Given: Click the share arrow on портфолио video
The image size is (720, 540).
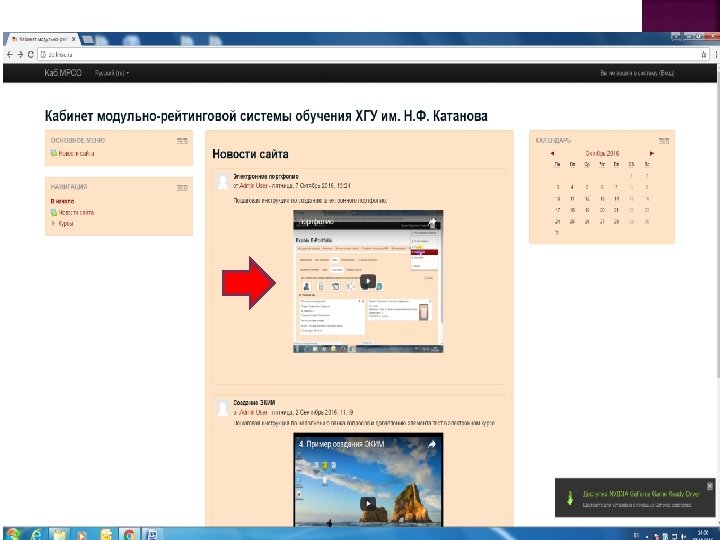Looking at the screenshot, I should click(432, 222).
